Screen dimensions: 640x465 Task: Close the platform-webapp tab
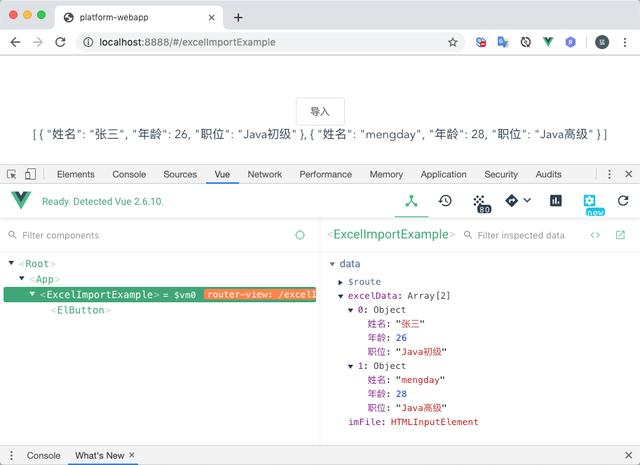tap(211, 18)
